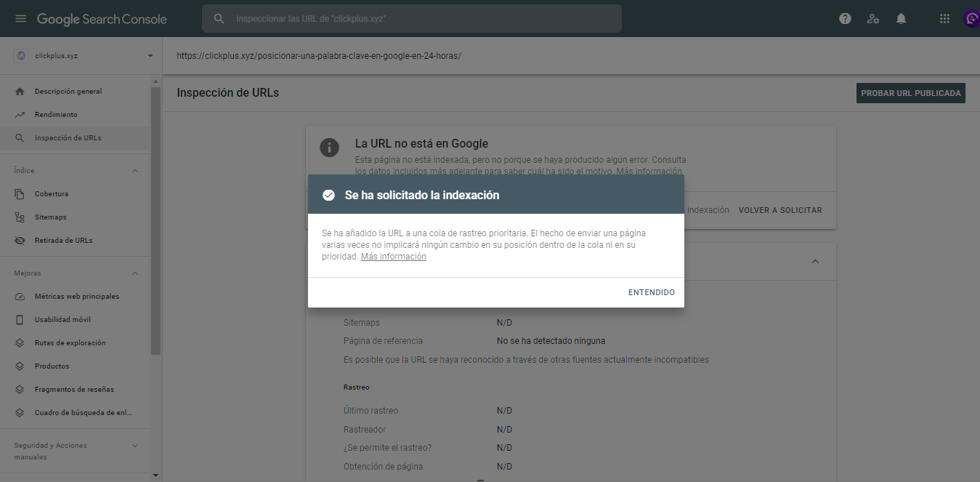Screen dimensions: 980x482
Task: Open the help icon in the top bar
Action: (x=845, y=18)
